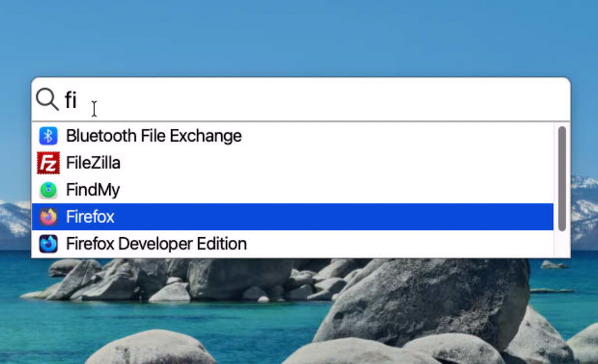Image resolution: width=598 pixels, height=364 pixels.
Task: Click the magnifying glass search icon
Action: (x=47, y=99)
